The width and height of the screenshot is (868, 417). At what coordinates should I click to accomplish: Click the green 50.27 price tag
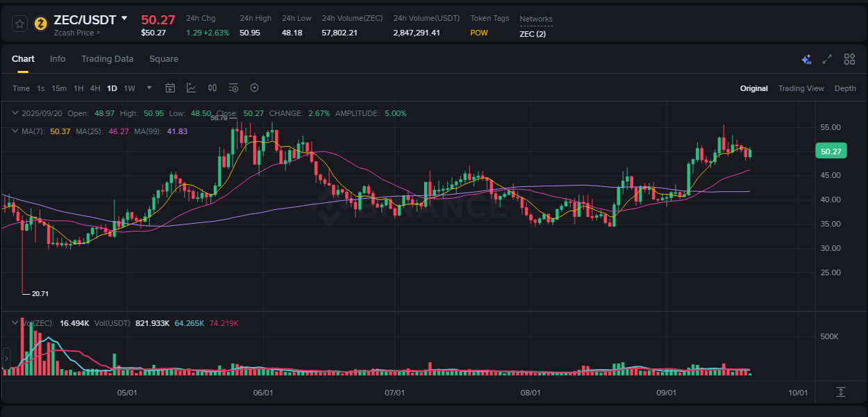pos(831,150)
